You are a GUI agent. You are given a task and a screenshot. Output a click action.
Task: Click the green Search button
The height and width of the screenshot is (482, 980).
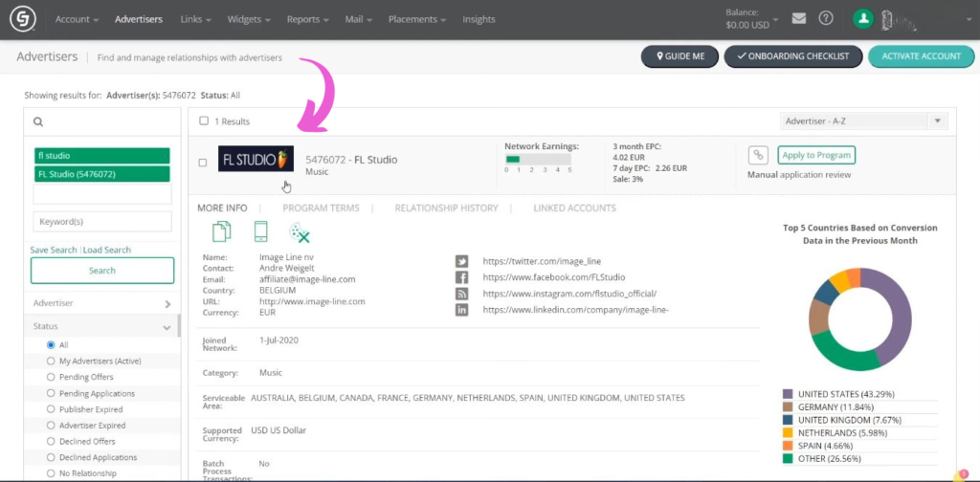pos(101,271)
